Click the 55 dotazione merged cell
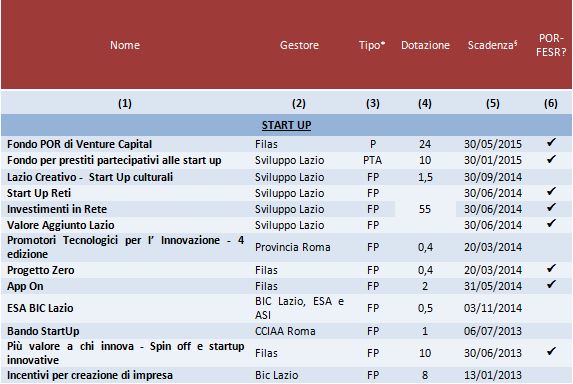 click(x=425, y=209)
